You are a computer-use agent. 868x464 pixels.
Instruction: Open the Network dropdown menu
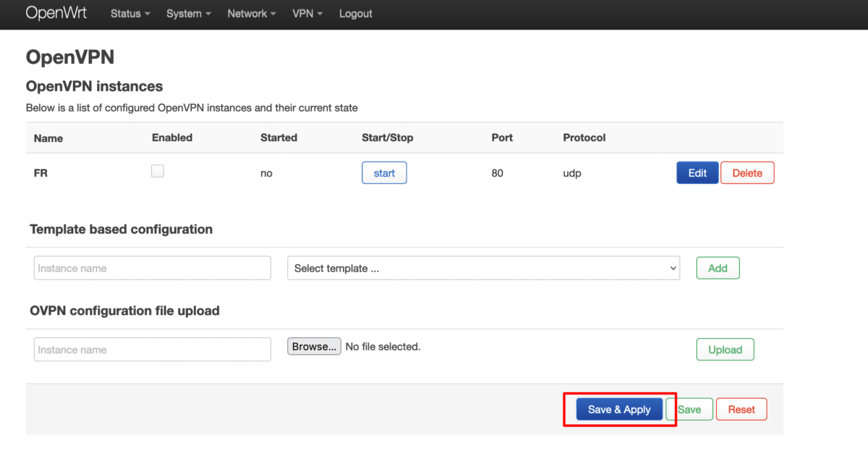[251, 14]
